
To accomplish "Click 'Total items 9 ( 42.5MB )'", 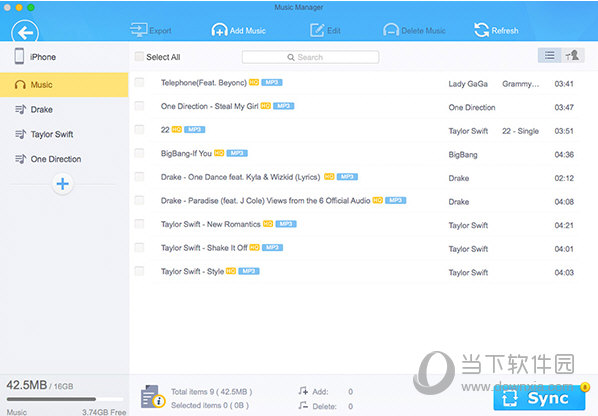I will coord(211,392).
